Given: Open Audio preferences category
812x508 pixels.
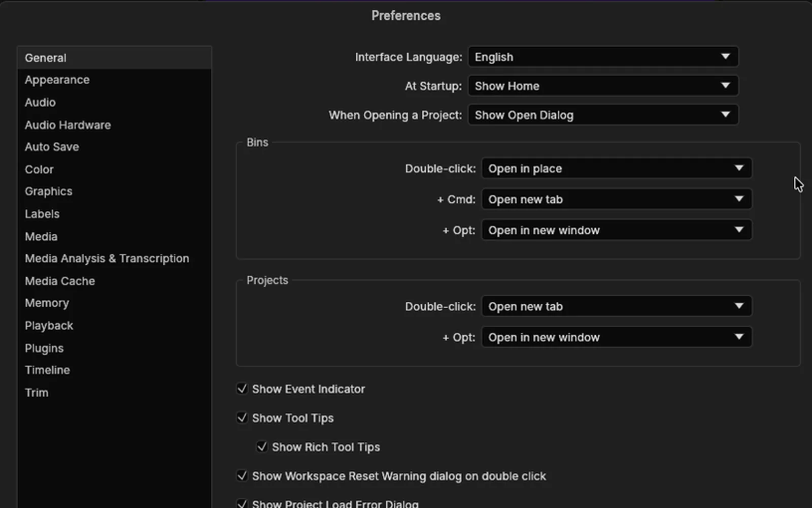Looking at the screenshot, I should point(114,102).
